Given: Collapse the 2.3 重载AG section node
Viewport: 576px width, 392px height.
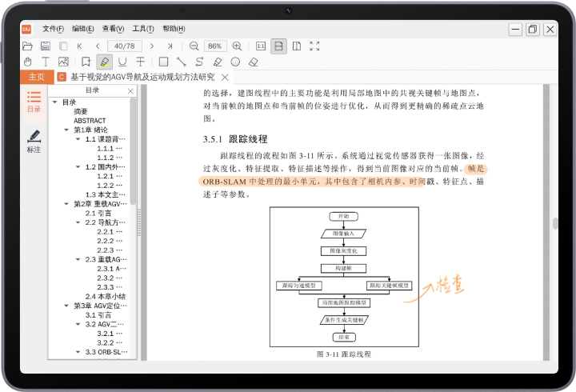Looking at the screenshot, I should pos(78,260).
